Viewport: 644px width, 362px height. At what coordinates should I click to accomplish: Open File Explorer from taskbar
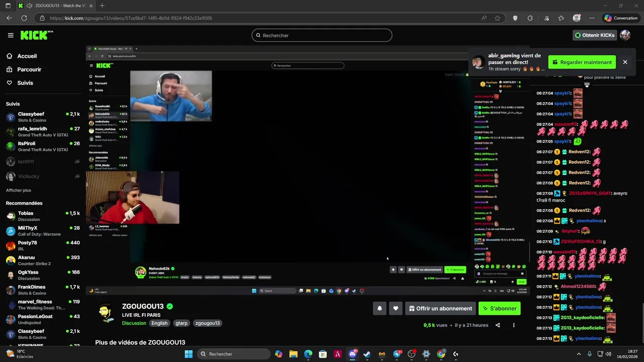(293, 354)
